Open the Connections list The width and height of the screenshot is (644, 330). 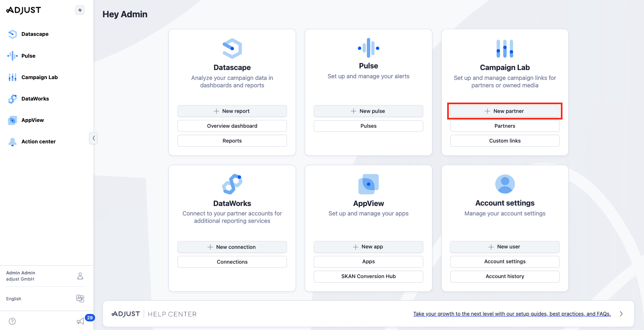click(232, 262)
